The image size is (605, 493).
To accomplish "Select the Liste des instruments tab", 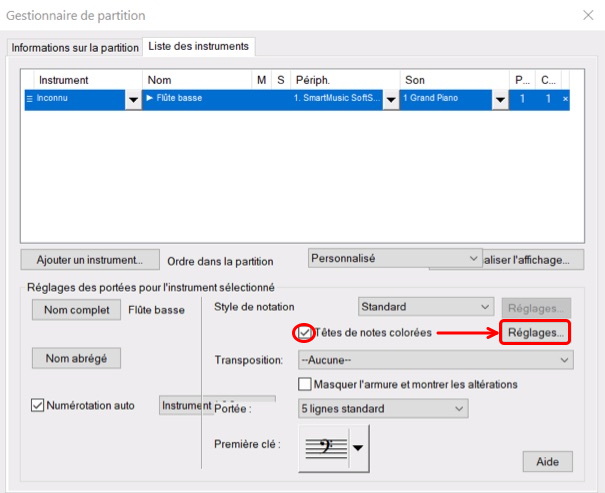I will click(x=198, y=46).
